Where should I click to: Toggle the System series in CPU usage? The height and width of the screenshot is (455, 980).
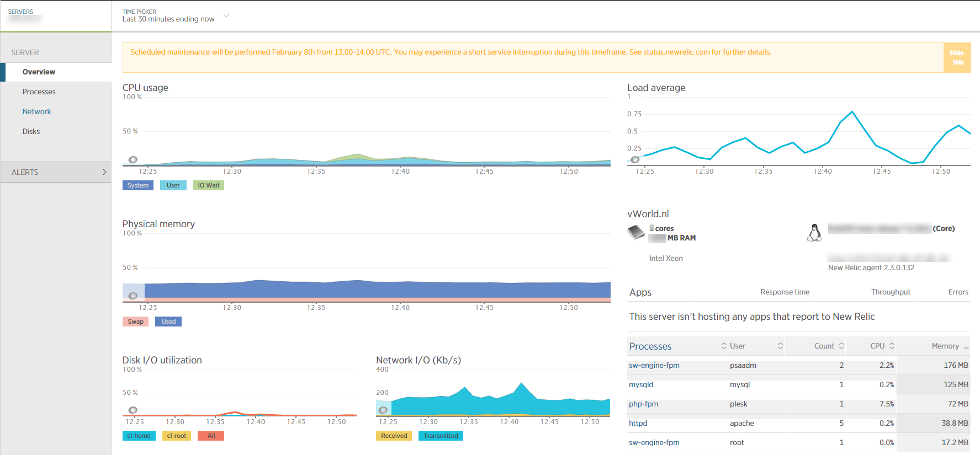(137, 185)
